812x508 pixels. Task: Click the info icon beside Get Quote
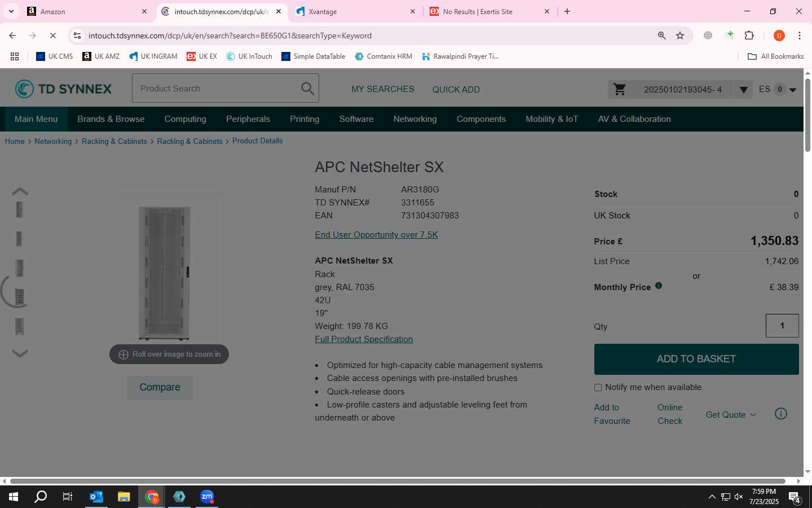(x=781, y=414)
